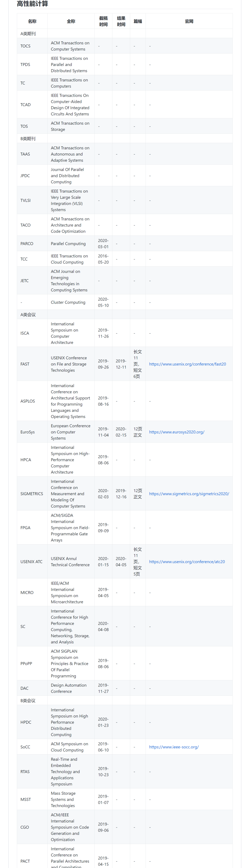The image size is (242, 868).
Task: Select the B类会议 section row
Action: click(28, 701)
